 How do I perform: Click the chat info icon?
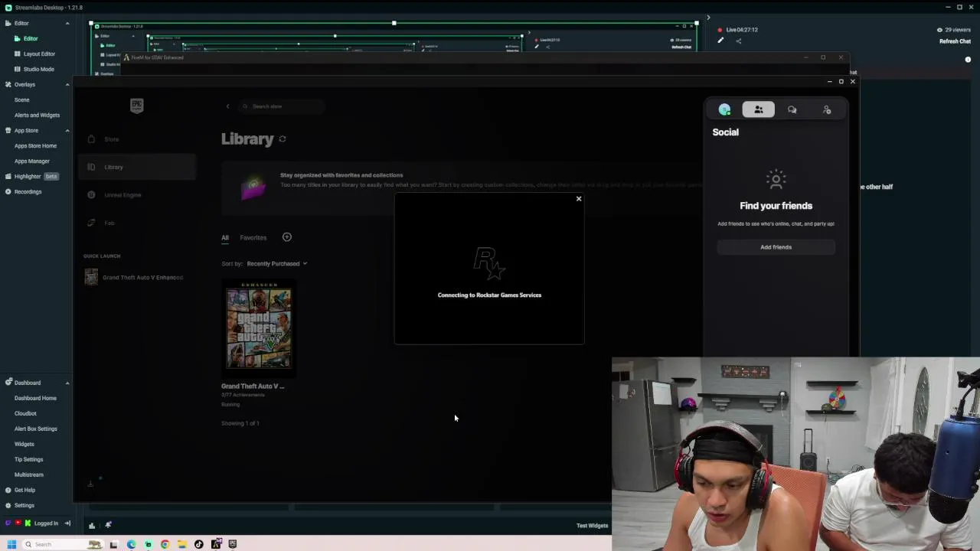click(x=968, y=60)
